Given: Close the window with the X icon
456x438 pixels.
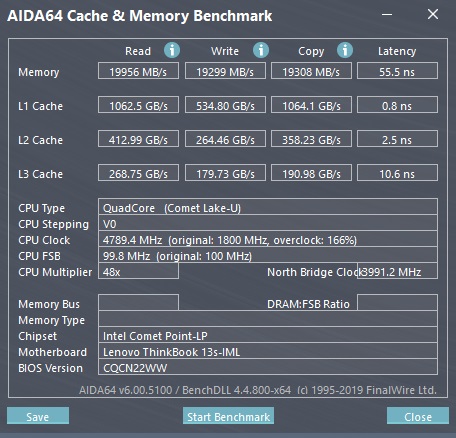Looking at the screenshot, I should point(433,14).
